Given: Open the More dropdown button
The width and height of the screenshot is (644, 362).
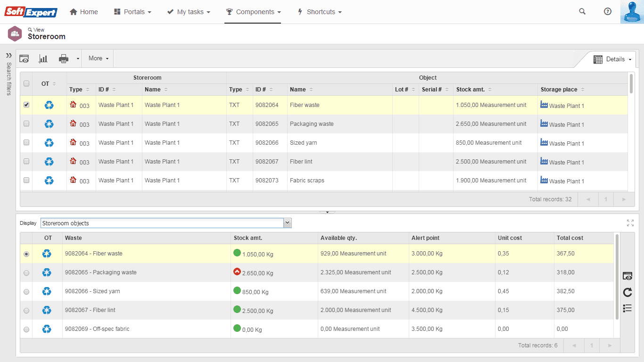Looking at the screenshot, I should [98, 58].
